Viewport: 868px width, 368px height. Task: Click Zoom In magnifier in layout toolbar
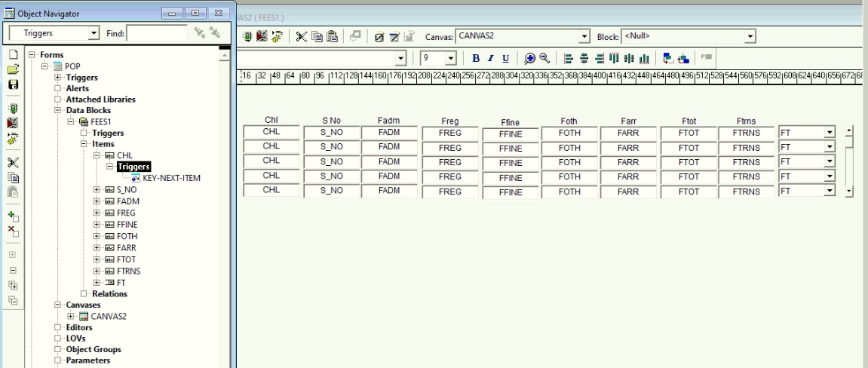pos(529,58)
